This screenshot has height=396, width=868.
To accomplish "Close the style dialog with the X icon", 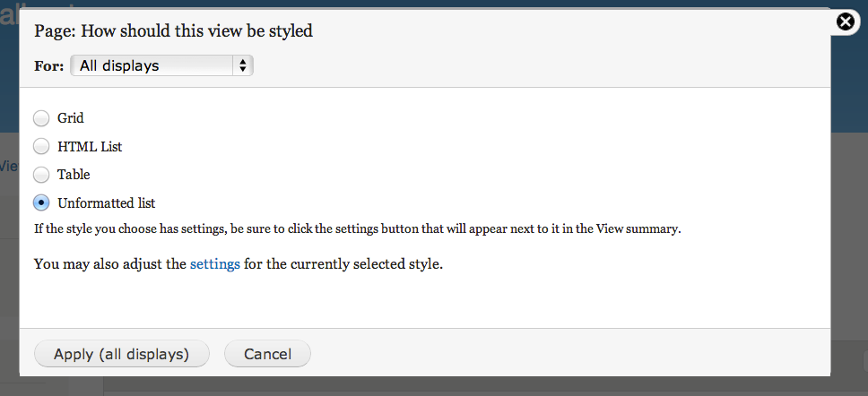I will pyautogui.click(x=846, y=22).
